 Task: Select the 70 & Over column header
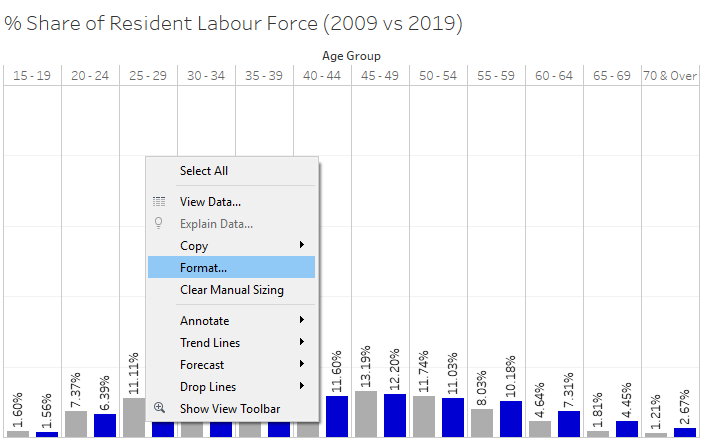(671, 76)
